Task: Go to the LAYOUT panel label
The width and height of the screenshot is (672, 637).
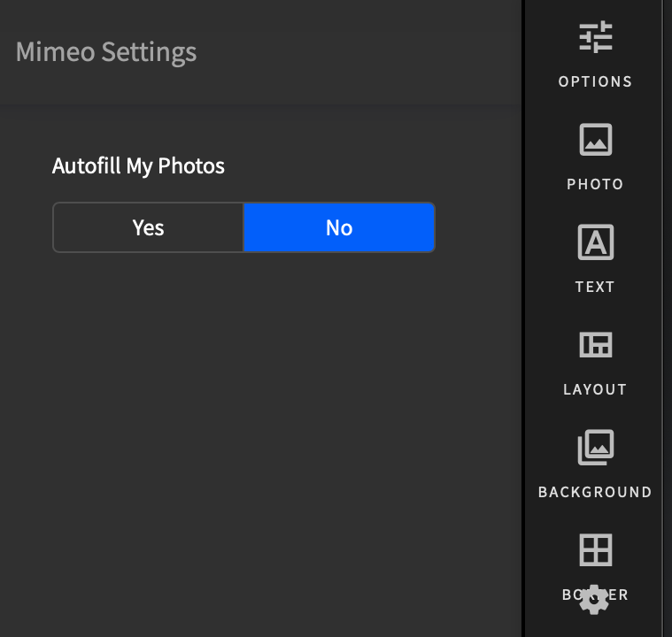Action: point(595,389)
